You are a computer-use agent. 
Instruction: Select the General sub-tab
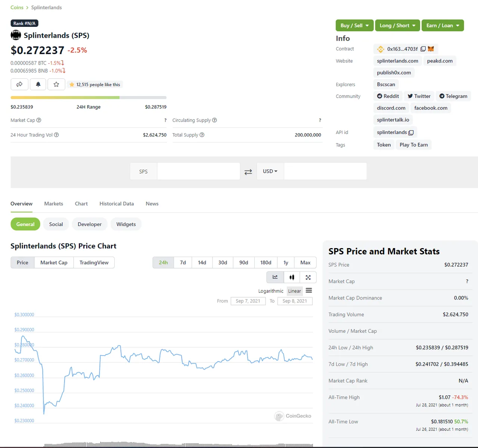pyautogui.click(x=25, y=224)
